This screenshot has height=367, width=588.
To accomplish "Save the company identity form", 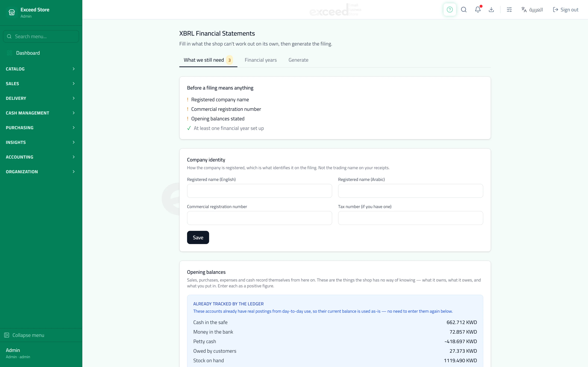I will [x=198, y=237].
